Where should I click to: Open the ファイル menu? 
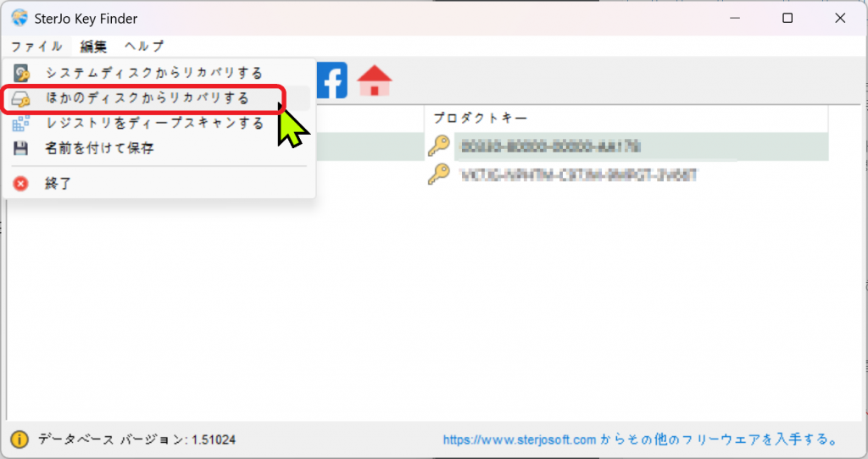tap(36, 47)
